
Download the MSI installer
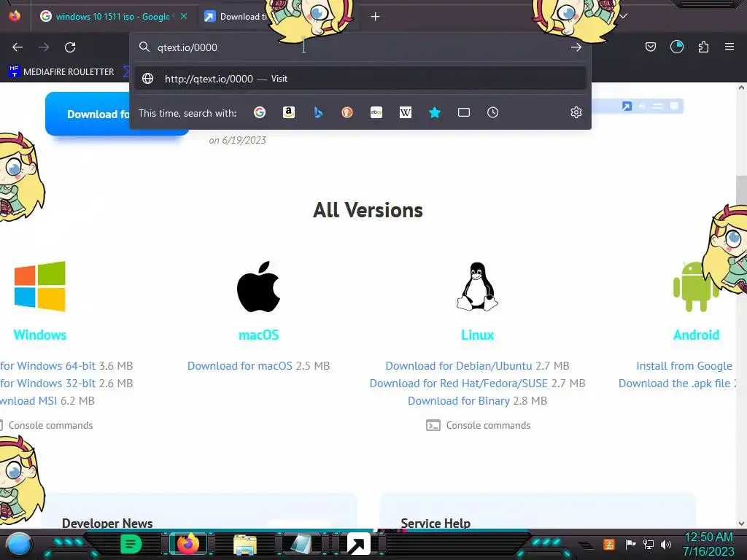(28, 401)
